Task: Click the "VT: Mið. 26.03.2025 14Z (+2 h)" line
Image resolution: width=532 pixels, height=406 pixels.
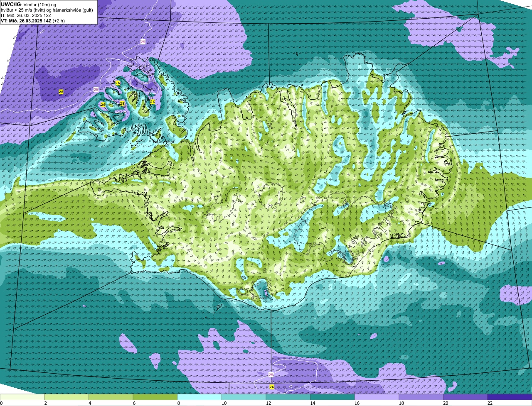Action: [32, 21]
